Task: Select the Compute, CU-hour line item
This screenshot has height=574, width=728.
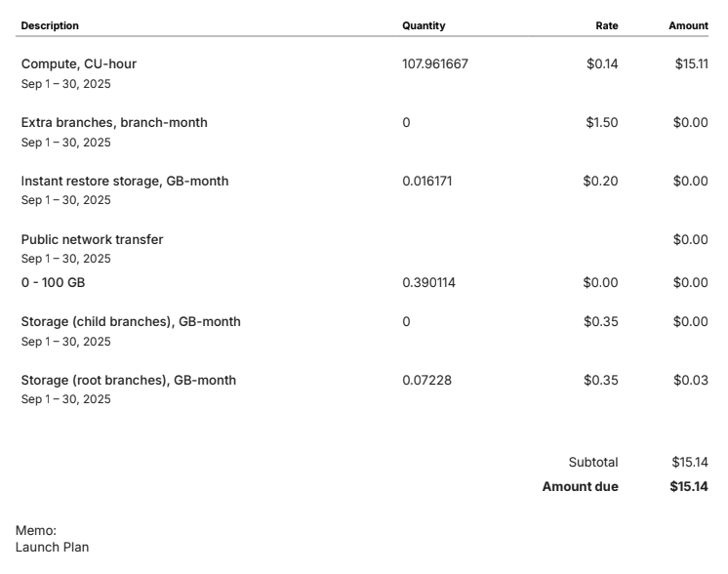Action: pyautogui.click(x=79, y=64)
